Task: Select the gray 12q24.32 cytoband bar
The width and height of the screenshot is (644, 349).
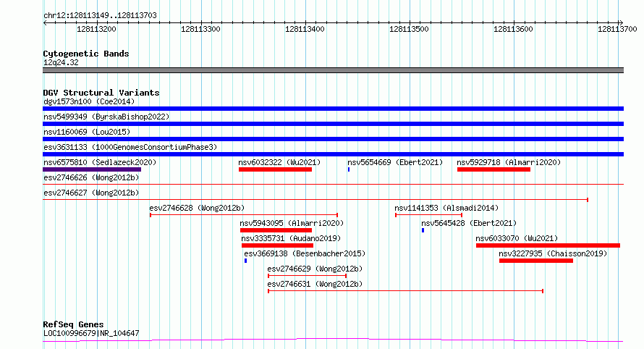Action: coord(333,70)
